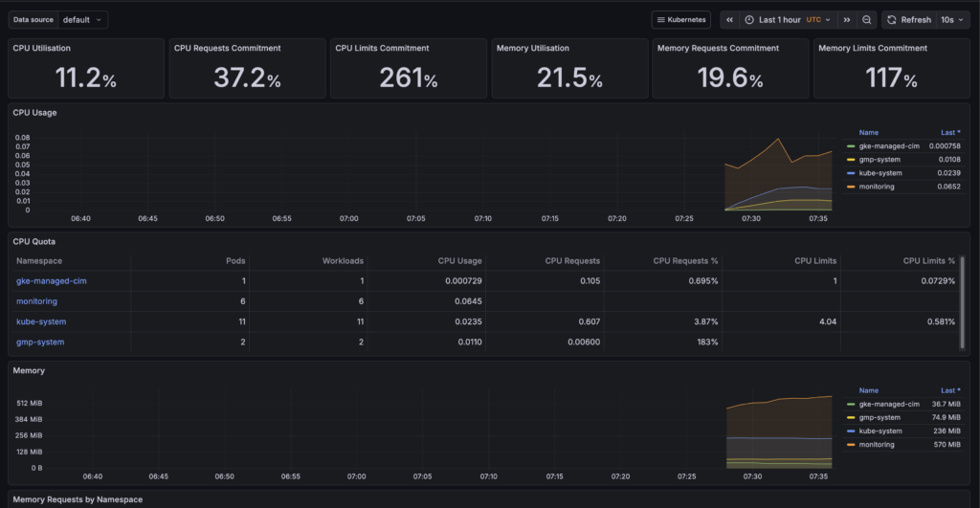
Task: Shift time range backward with double-left arrows
Action: point(730,19)
